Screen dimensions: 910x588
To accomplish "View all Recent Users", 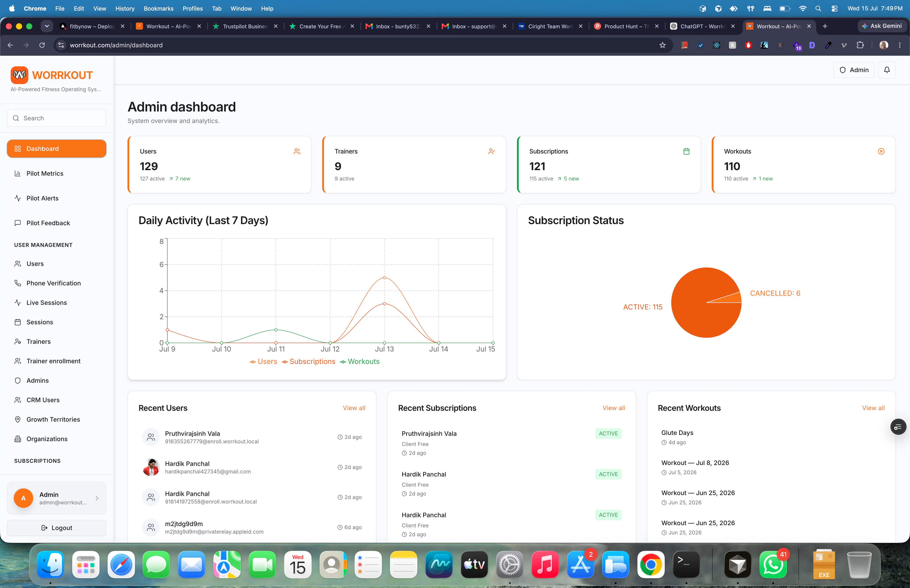I will [354, 408].
